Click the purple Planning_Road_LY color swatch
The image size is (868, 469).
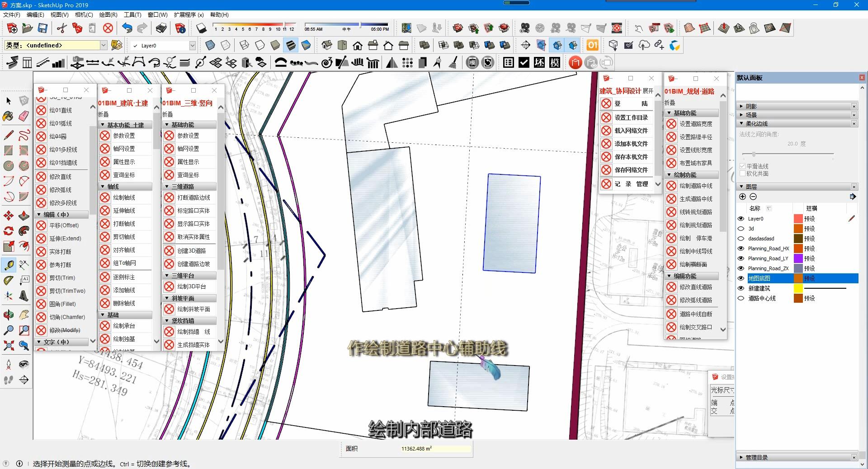click(x=798, y=258)
